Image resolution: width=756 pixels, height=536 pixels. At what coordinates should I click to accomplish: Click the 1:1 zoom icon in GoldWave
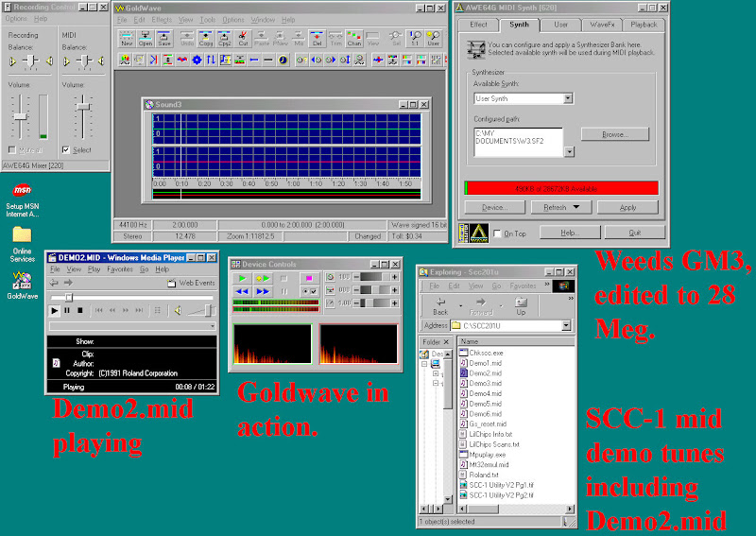click(x=415, y=38)
